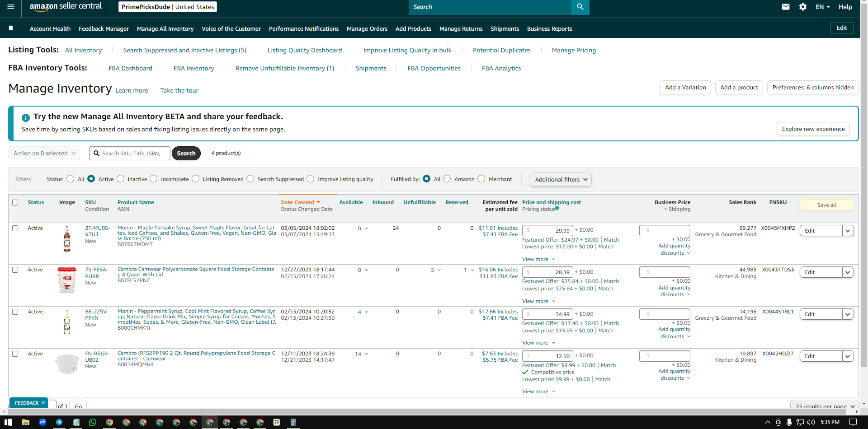Click the Meet Now camera tray icon
Image resolution: width=868 pixels, height=429 pixels.
tap(778, 422)
